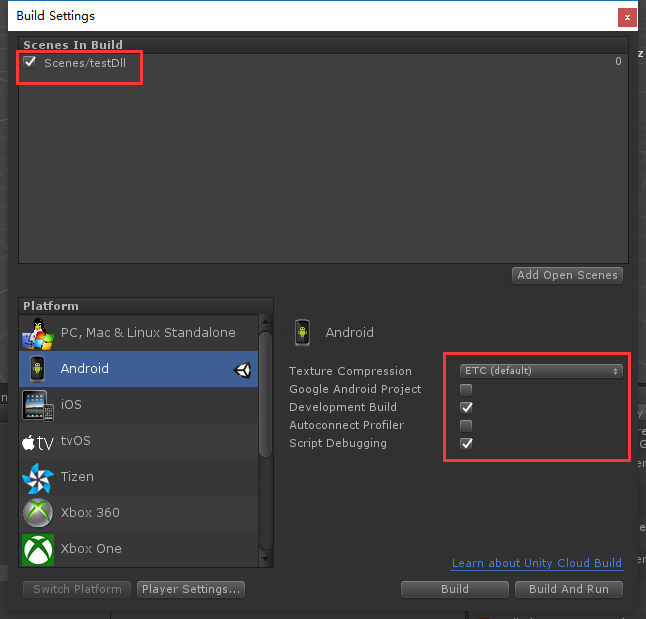Select Xbox One platform entry
The image size is (646, 619).
pos(138,549)
